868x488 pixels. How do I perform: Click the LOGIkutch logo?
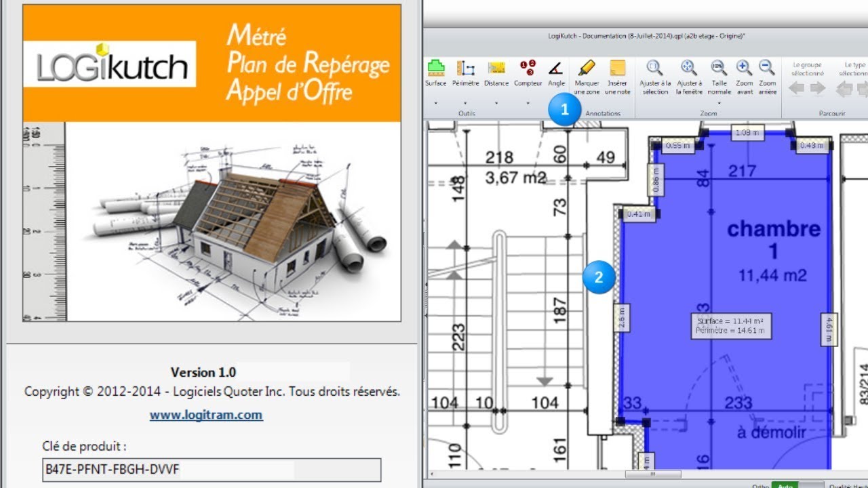point(110,64)
